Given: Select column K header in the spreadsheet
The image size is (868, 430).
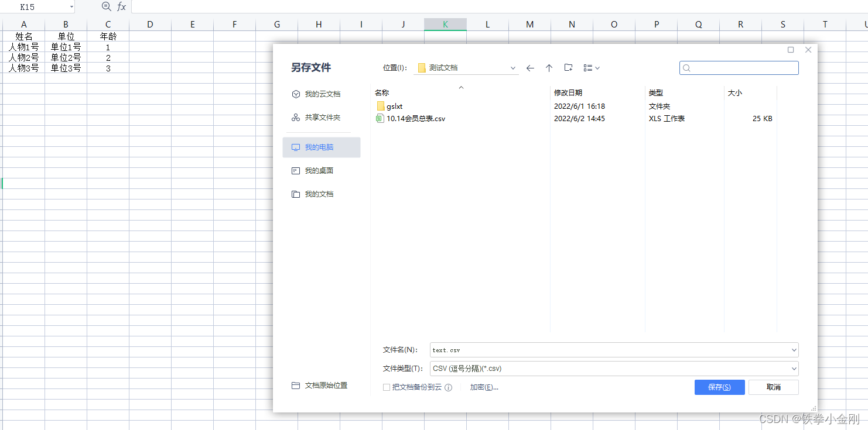Looking at the screenshot, I should 445,24.
